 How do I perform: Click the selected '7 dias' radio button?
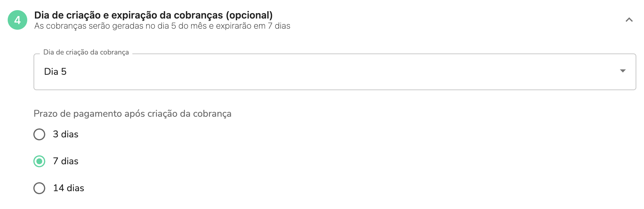[39, 161]
